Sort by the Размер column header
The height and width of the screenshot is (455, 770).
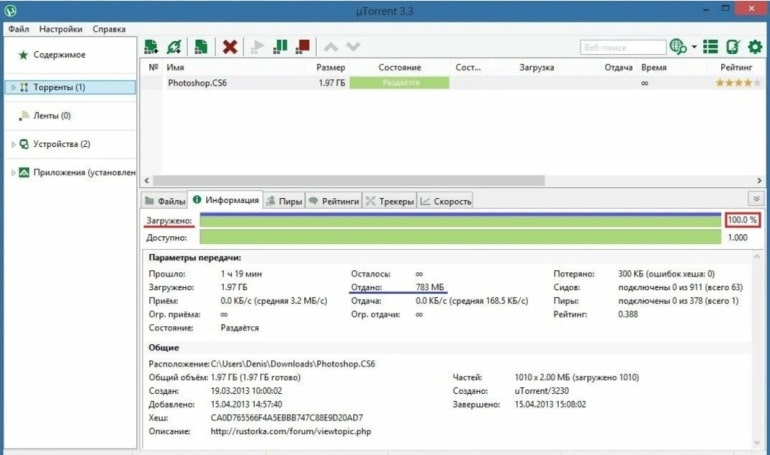[x=330, y=67]
